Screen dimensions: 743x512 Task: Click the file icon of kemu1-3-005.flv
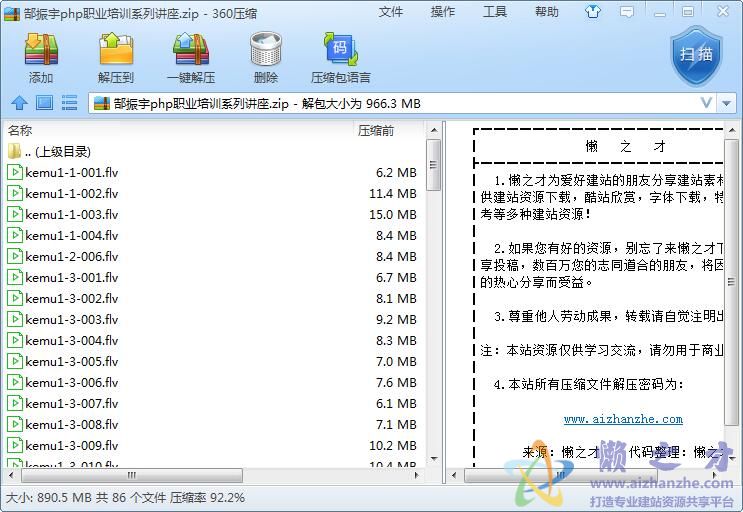[15, 361]
